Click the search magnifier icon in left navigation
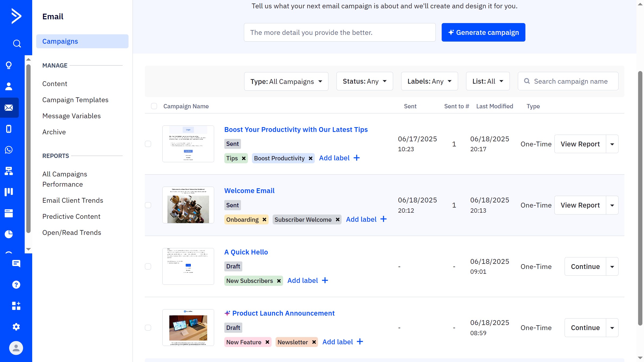The width and height of the screenshot is (644, 362). click(x=17, y=43)
